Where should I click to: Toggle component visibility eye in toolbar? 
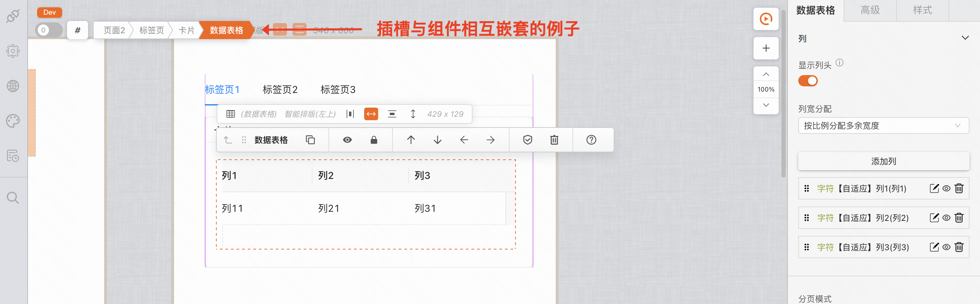coord(347,140)
